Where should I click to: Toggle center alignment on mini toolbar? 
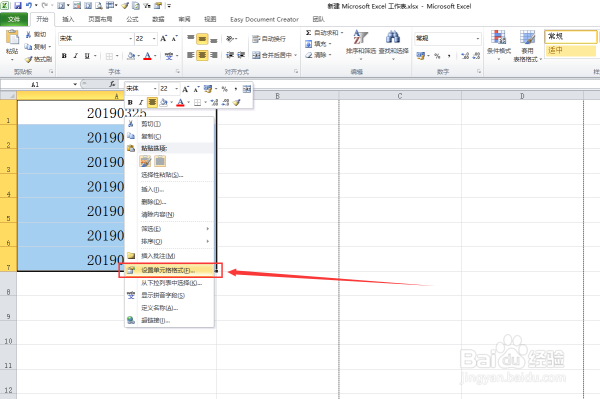(152, 102)
